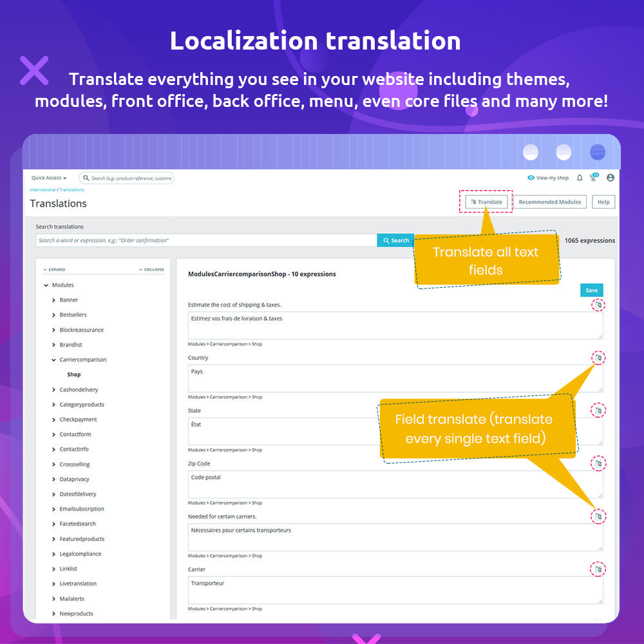Expand the Blockreassurance node
Image resolution: width=644 pixels, height=644 pixels.
point(53,330)
